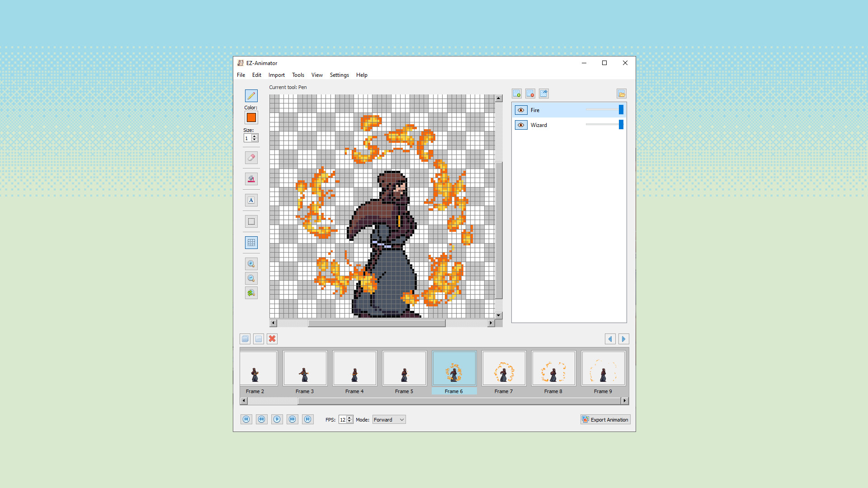This screenshot has width=868, height=488.
Task: Step back one frame
Action: click(x=262, y=419)
